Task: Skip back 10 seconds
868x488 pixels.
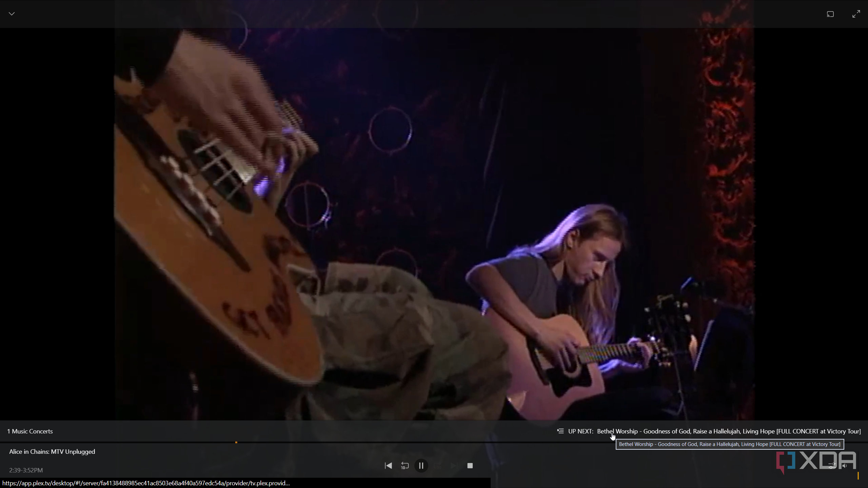Action: pos(405,466)
